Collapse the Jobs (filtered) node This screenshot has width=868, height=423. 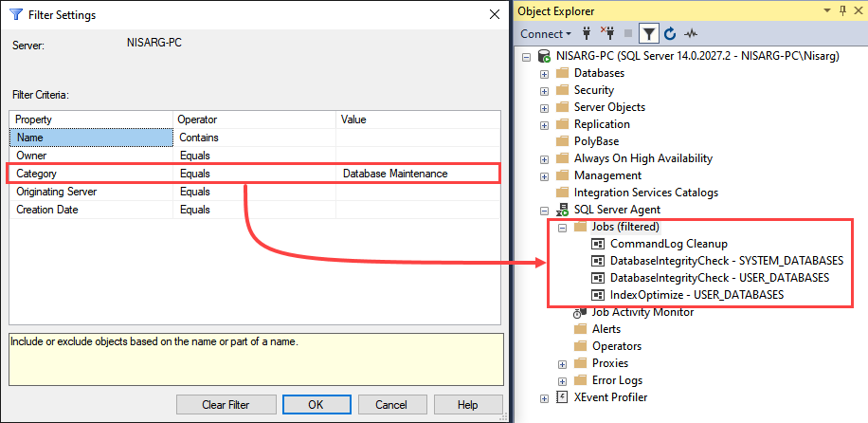tap(562, 228)
